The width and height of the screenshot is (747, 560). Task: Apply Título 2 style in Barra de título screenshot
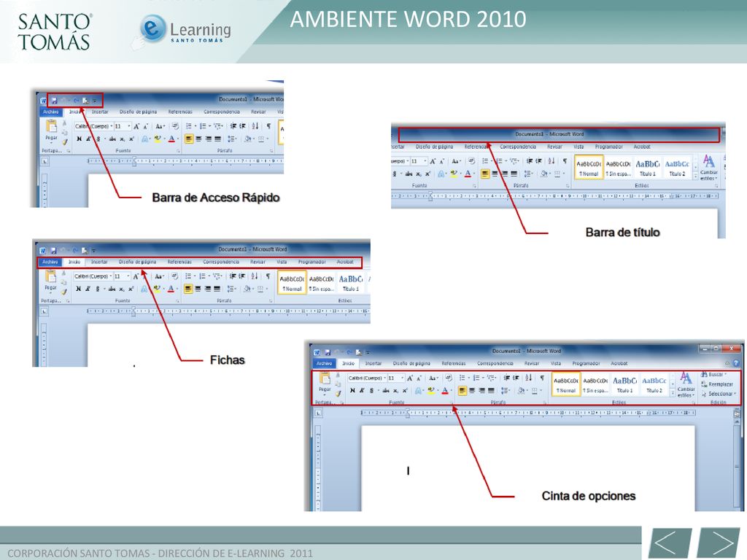tap(677, 168)
